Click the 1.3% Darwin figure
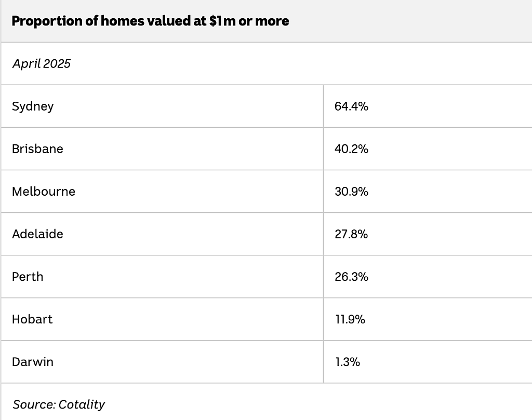Image resolution: width=532 pixels, height=420 pixels. pos(348,362)
